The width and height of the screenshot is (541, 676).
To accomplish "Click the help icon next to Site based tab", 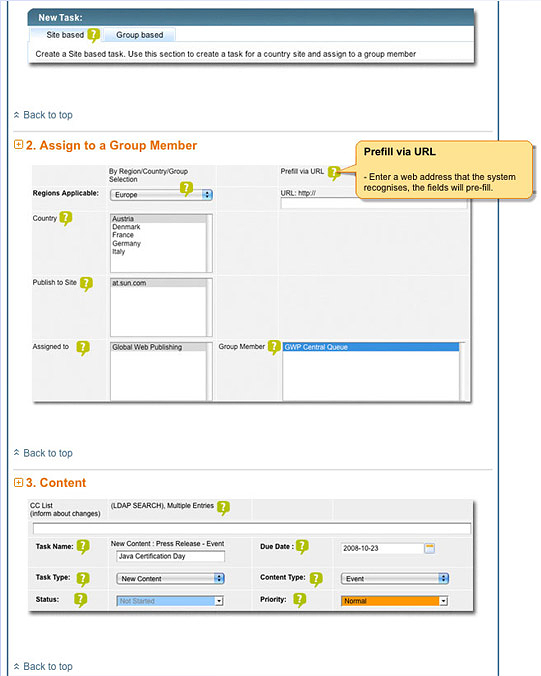I will pyautogui.click(x=94, y=35).
